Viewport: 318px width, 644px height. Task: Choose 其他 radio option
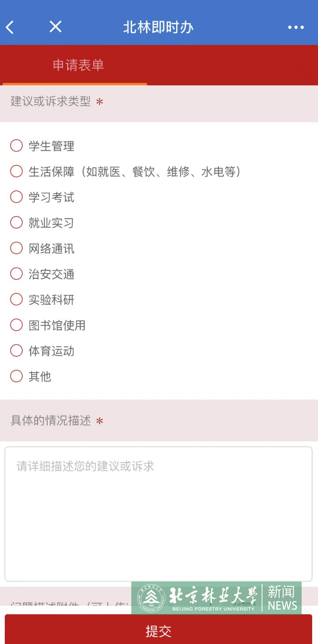tap(16, 376)
